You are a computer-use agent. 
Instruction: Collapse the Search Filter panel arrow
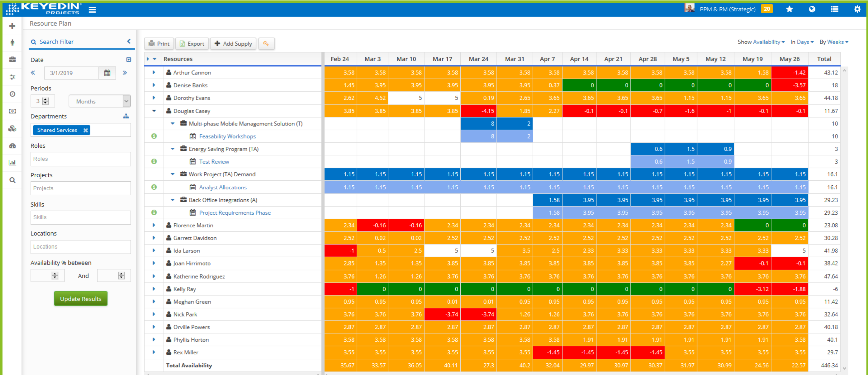[x=129, y=41]
